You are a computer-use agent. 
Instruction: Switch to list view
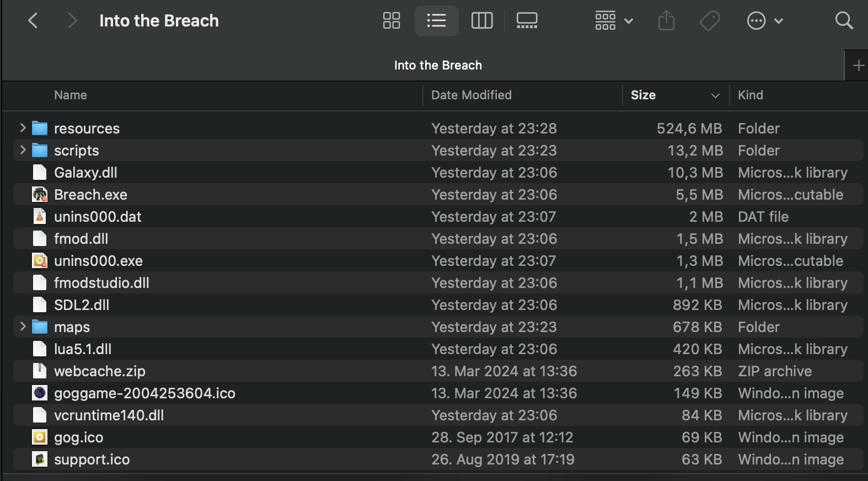[x=436, y=21]
